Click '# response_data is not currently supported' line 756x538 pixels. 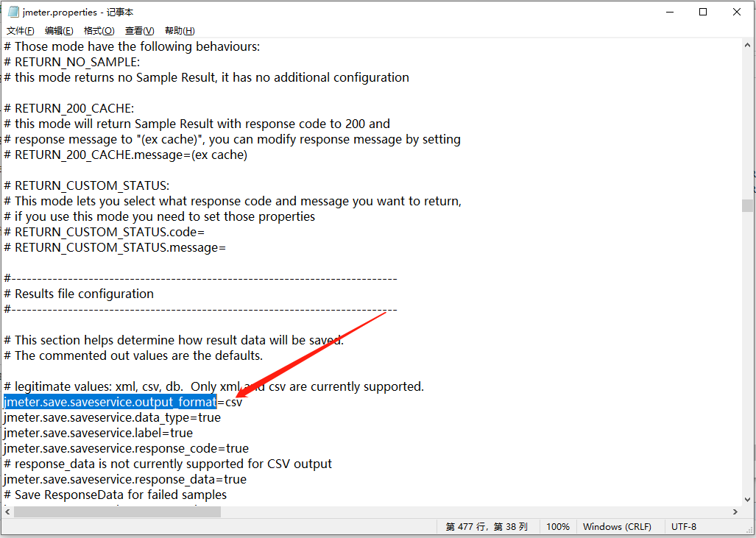coord(168,464)
